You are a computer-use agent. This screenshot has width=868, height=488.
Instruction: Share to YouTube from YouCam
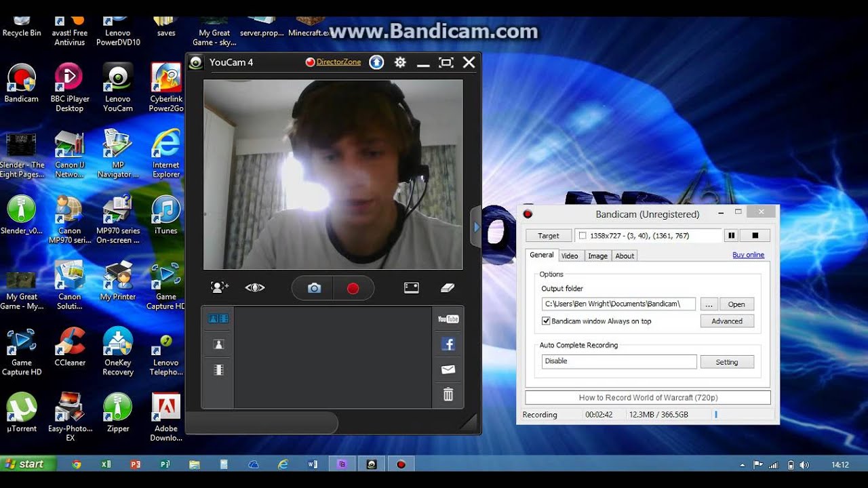point(448,319)
